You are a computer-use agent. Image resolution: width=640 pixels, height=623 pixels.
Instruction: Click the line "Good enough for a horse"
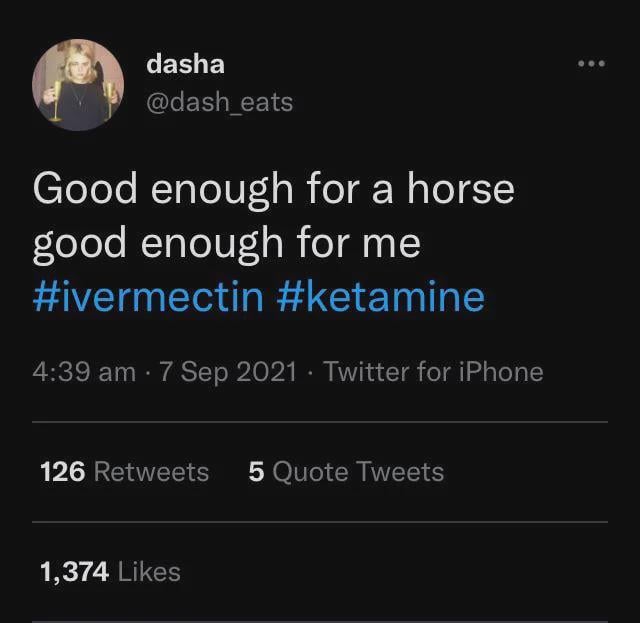click(273, 189)
